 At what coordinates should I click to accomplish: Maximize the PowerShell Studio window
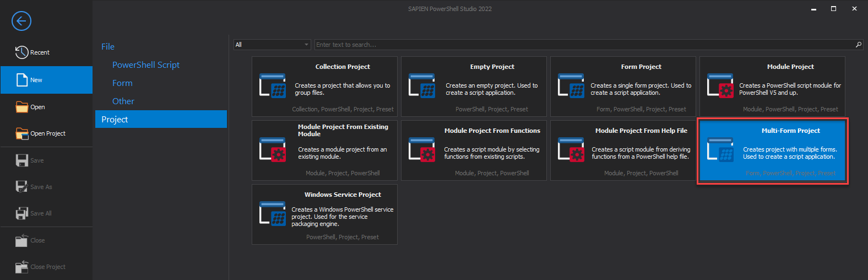click(833, 9)
